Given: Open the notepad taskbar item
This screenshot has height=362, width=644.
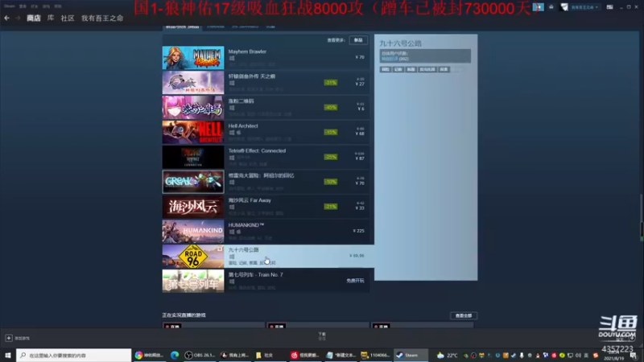Looking at the screenshot, I should pyautogui.click(x=341, y=355).
